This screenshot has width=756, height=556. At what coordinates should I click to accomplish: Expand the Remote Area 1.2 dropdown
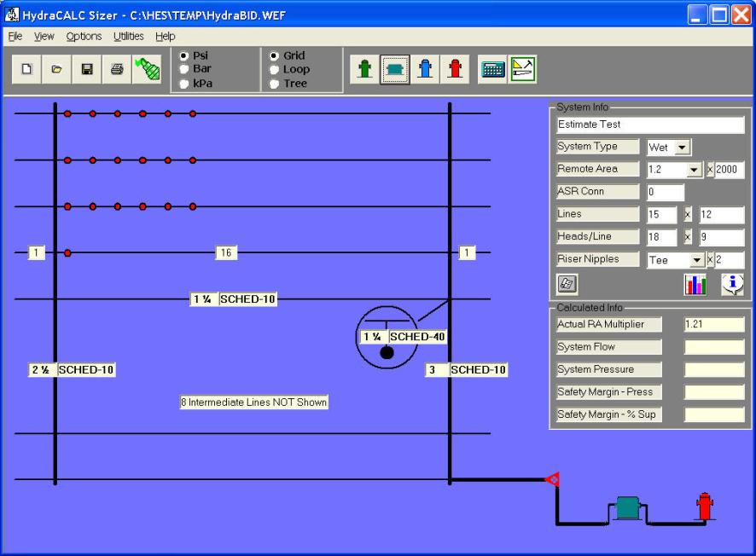point(694,170)
